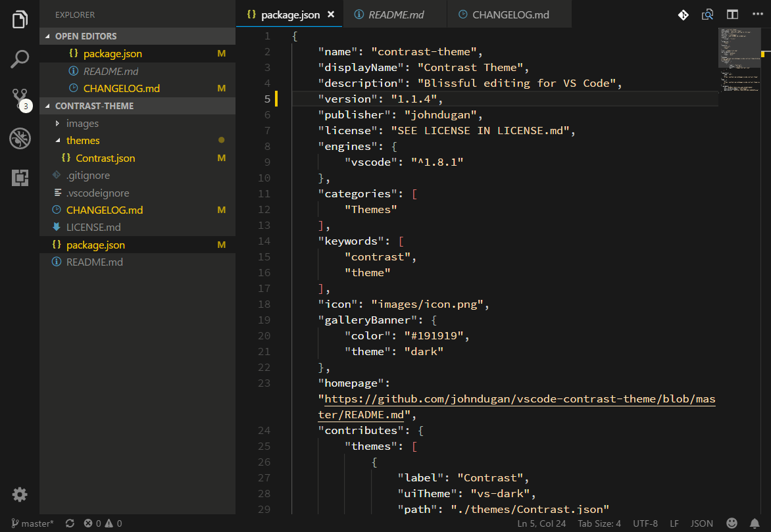Viewport: 771px width, 532px height.
Task: Click the EXPLORER panel title
Action: tap(75, 14)
